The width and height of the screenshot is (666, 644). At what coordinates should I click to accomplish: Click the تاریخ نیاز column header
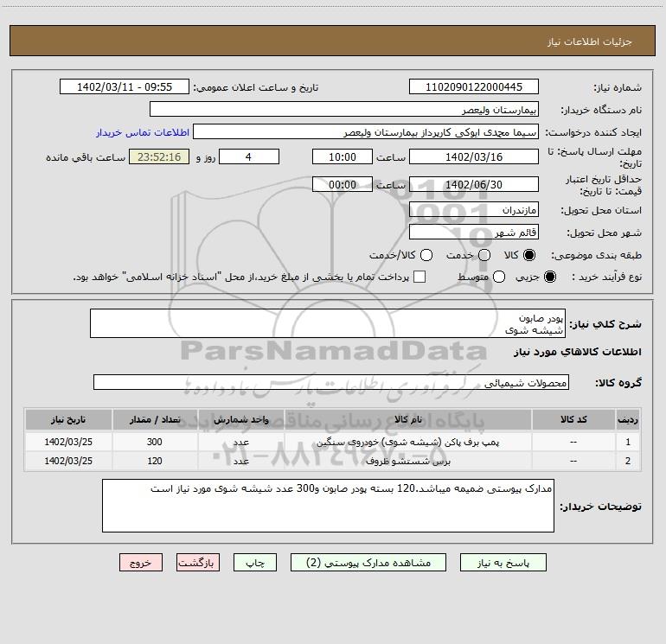pyautogui.click(x=68, y=419)
